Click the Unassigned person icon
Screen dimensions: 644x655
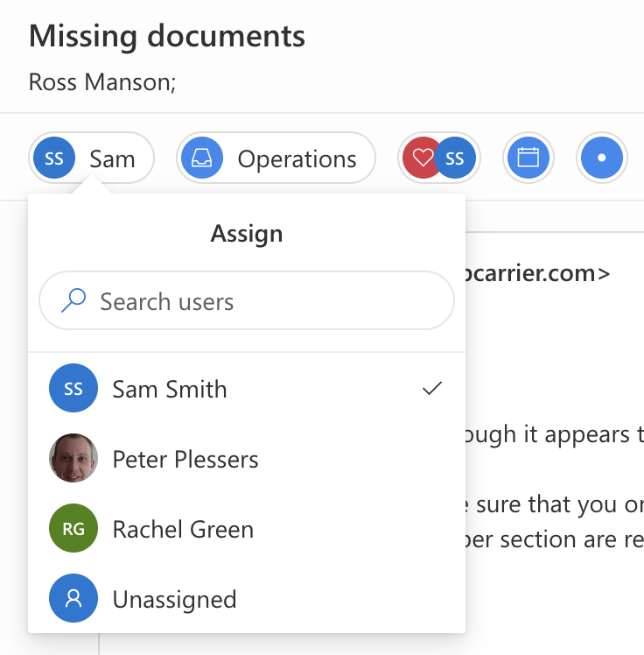coord(73,598)
